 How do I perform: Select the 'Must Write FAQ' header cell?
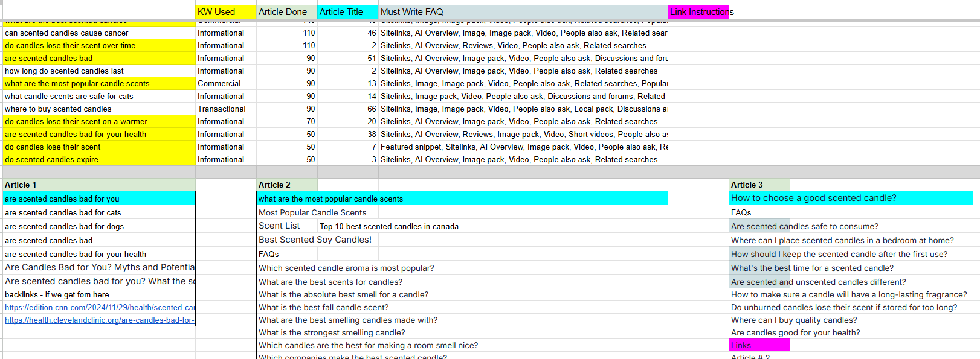point(523,12)
